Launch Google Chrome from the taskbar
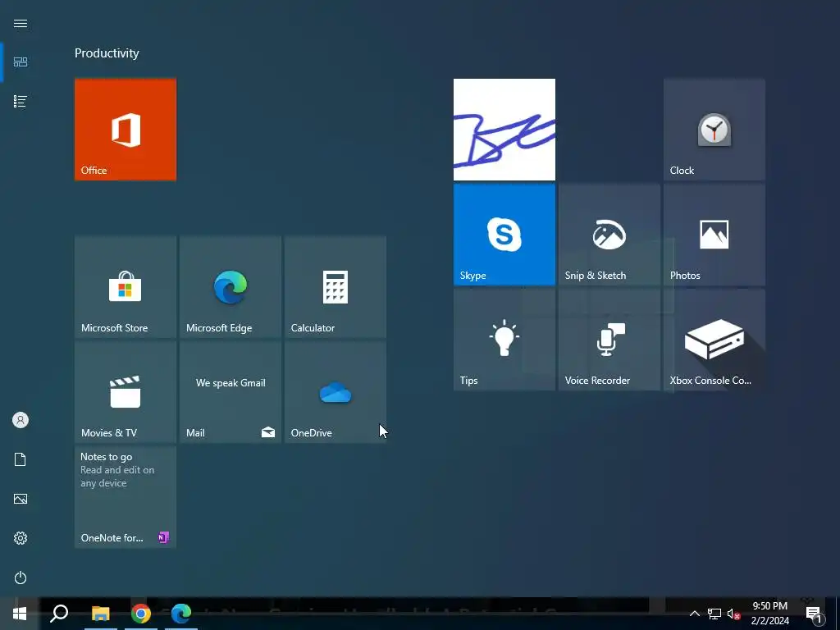 [140, 614]
